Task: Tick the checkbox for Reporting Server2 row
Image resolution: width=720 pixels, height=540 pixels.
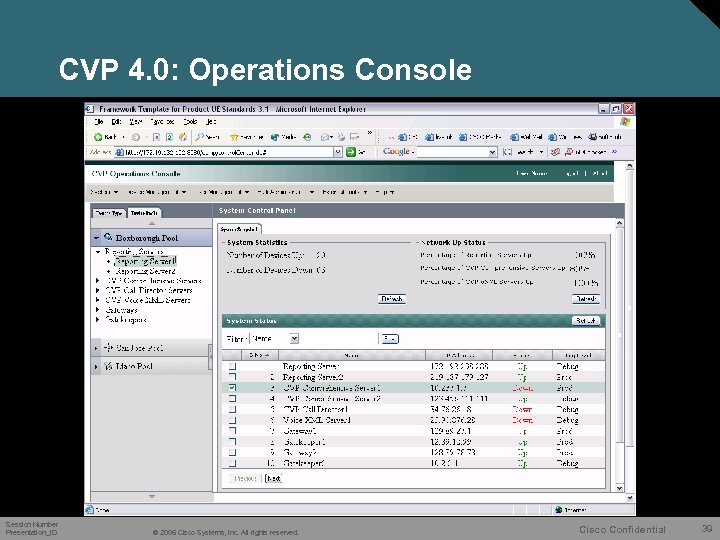Action: tap(232, 377)
